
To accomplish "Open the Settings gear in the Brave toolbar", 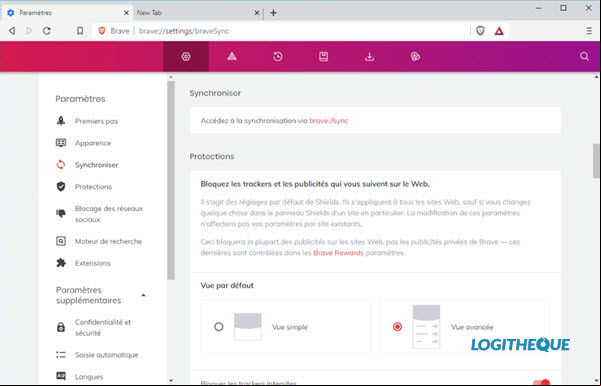I will (x=186, y=57).
